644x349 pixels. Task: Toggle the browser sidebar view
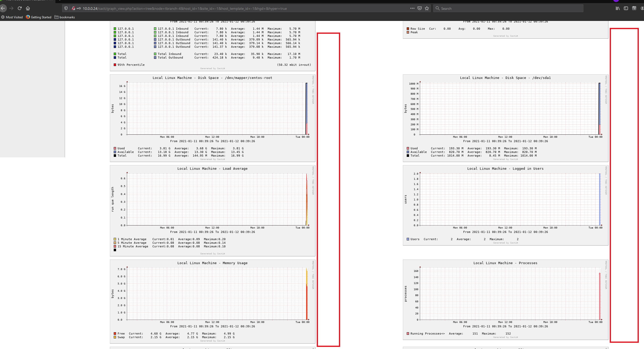(x=625, y=9)
